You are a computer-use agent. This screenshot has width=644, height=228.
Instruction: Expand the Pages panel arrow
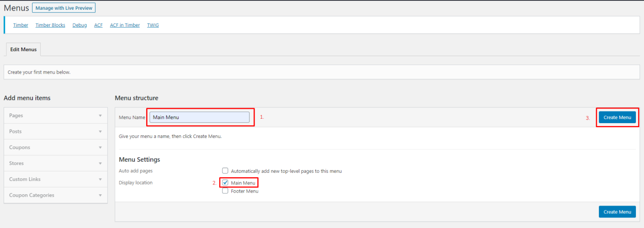(x=100, y=116)
